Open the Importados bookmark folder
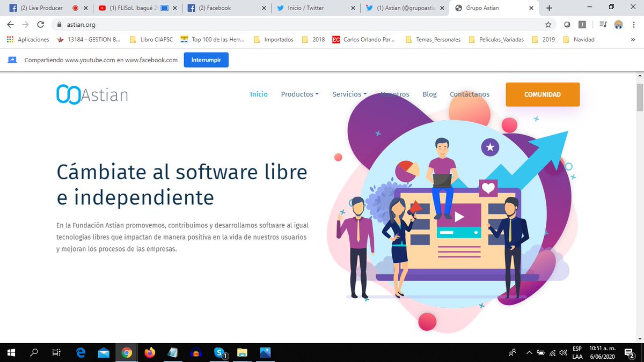Screen dimensions: 644x362 coord(273,39)
